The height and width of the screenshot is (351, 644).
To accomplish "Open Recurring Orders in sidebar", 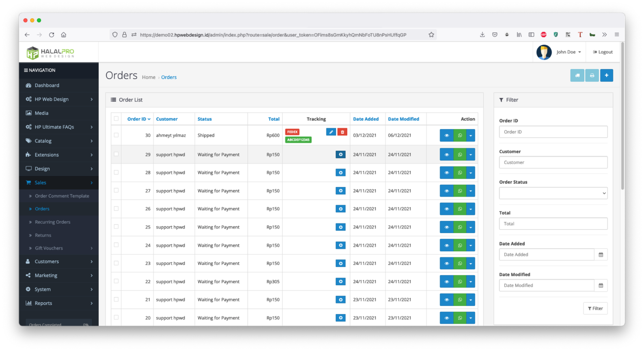I will tap(53, 222).
